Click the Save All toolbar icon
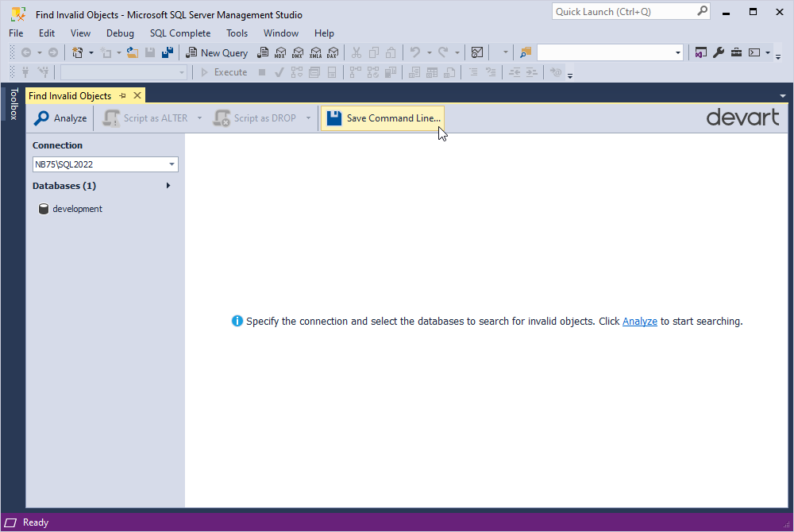This screenshot has width=794, height=532. coord(168,52)
